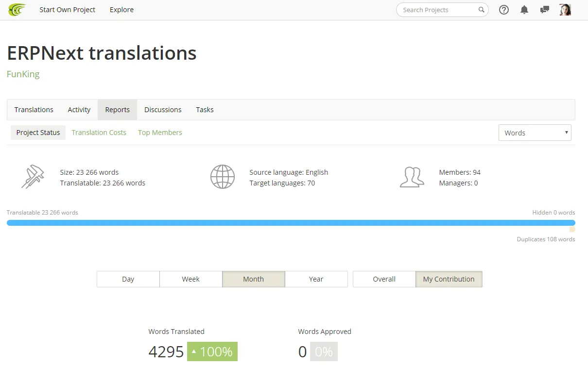The height and width of the screenshot is (384, 588).
Task: Click 'Source language: English' text
Action: (x=289, y=172)
